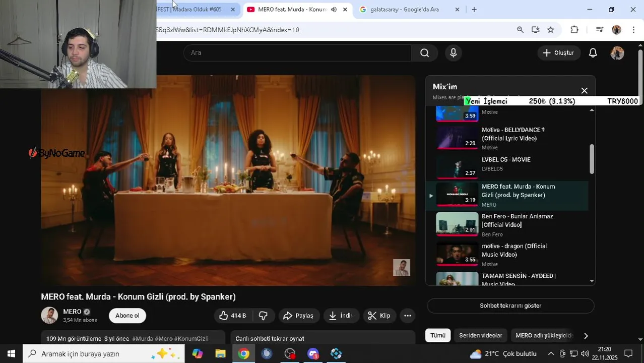Open YouTube notifications bell
Viewport: 644px width, 363px height.
click(593, 53)
